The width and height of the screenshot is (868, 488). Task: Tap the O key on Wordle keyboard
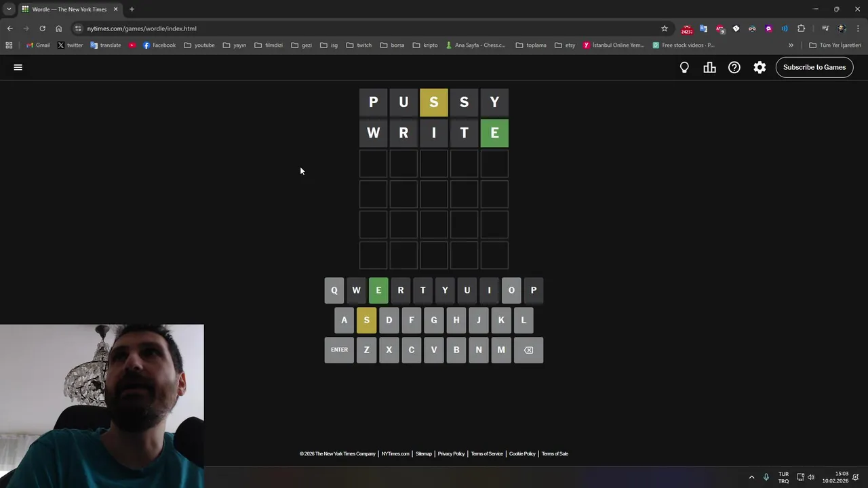pyautogui.click(x=511, y=290)
